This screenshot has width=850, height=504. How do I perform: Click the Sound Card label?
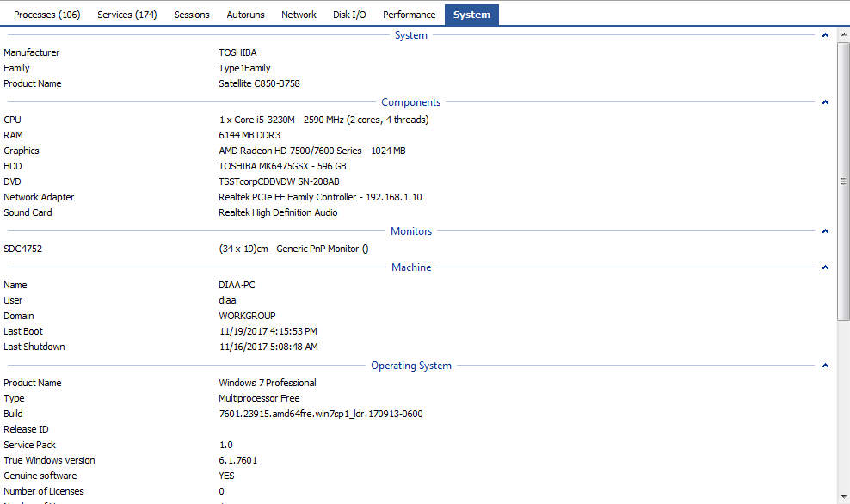click(x=28, y=212)
